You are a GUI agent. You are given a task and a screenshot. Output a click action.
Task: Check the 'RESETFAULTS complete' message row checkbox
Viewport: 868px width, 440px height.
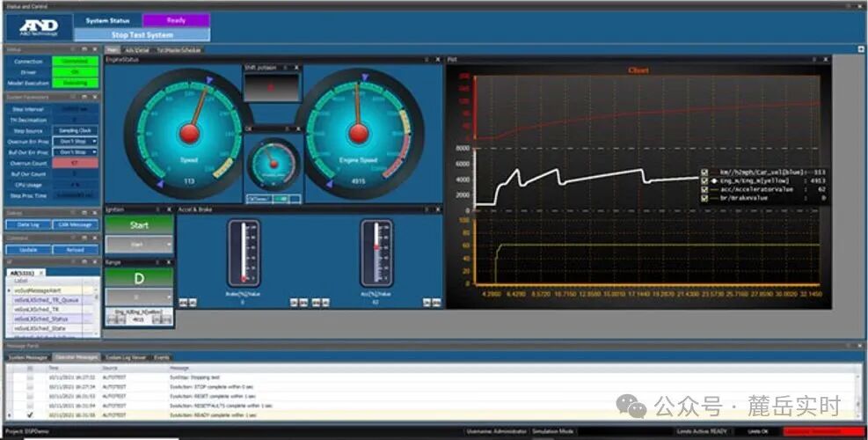(30, 406)
